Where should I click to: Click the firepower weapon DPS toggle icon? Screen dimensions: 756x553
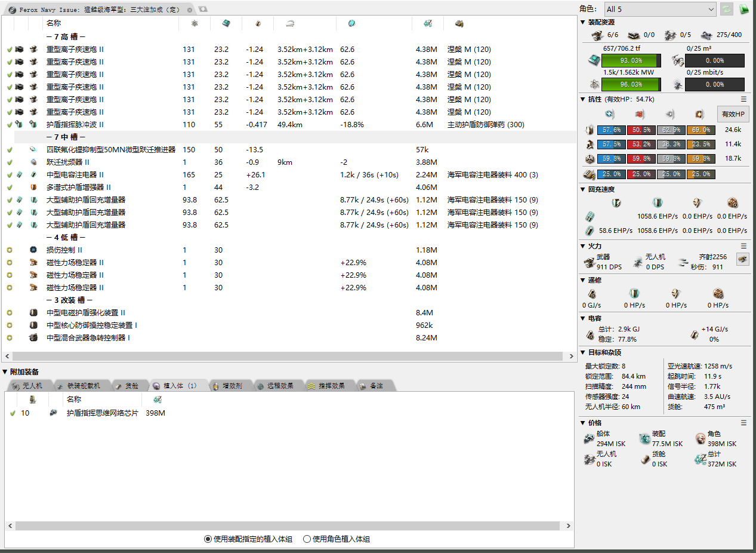[x=742, y=259]
